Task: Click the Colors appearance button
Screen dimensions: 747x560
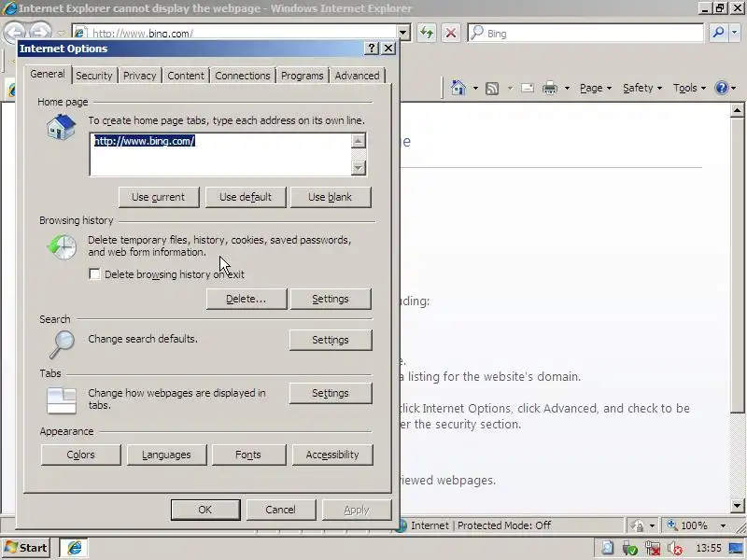Action: [x=81, y=455]
